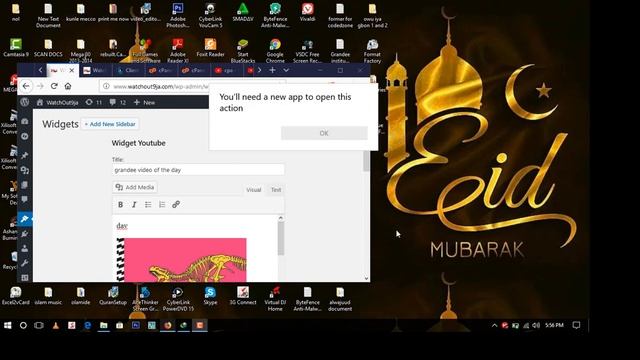Image resolution: width=640 pixels, height=360 pixels.
Task: Switch to the second cPanel browser tab
Action: 194,70
